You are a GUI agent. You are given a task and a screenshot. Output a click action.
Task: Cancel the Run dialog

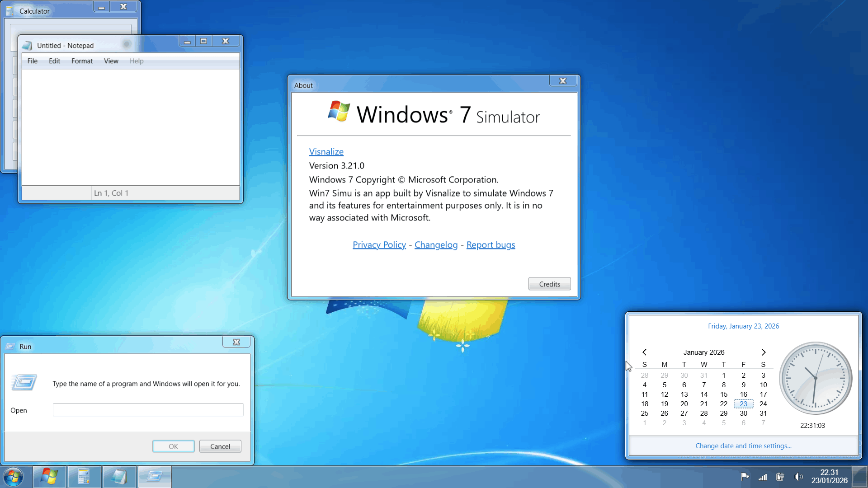tap(220, 446)
